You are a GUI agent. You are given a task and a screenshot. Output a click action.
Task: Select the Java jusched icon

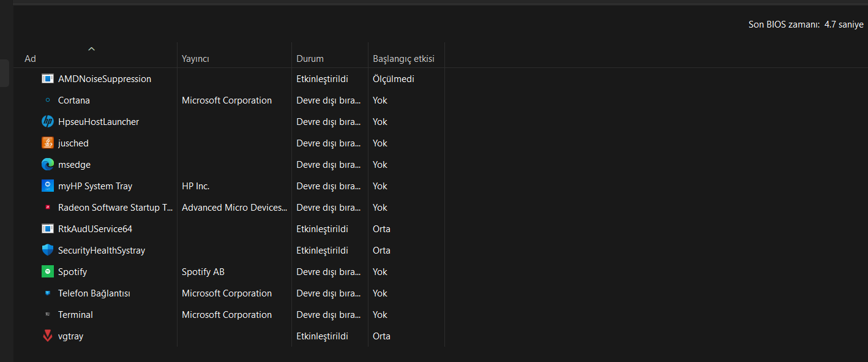click(x=48, y=143)
